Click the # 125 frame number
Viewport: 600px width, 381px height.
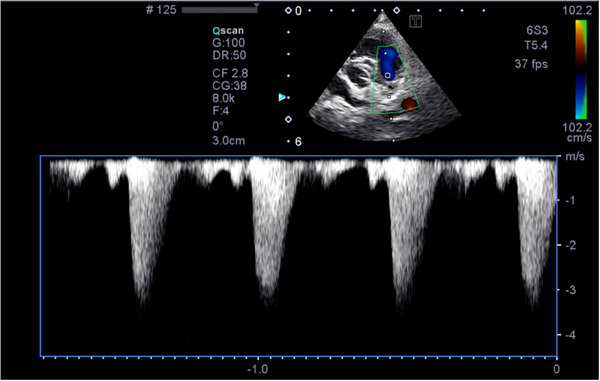click(x=161, y=10)
